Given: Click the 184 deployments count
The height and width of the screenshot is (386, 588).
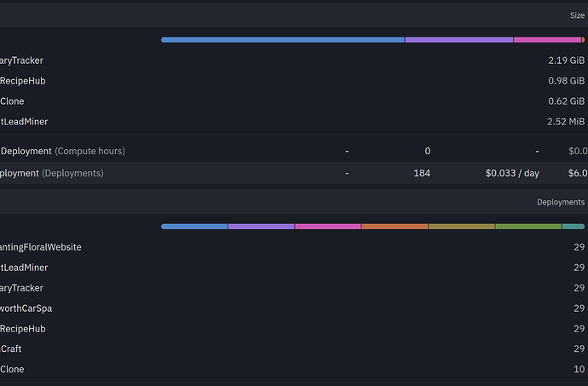Looking at the screenshot, I should (x=422, y=173).
